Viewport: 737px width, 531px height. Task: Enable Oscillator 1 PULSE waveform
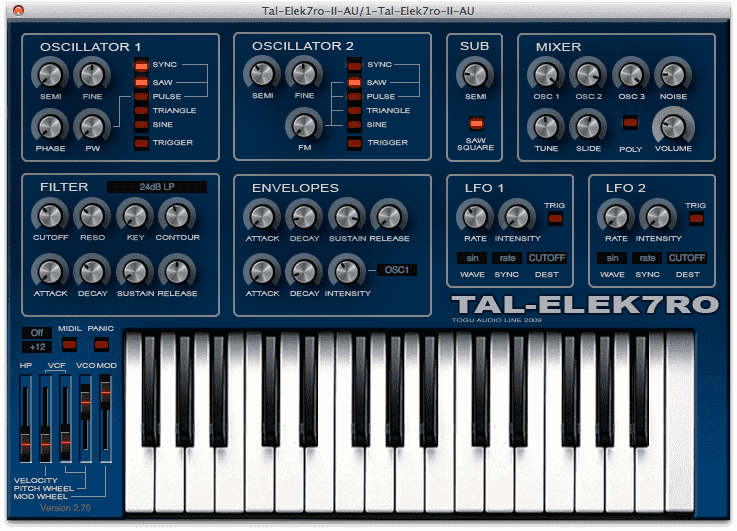[141, 96]
